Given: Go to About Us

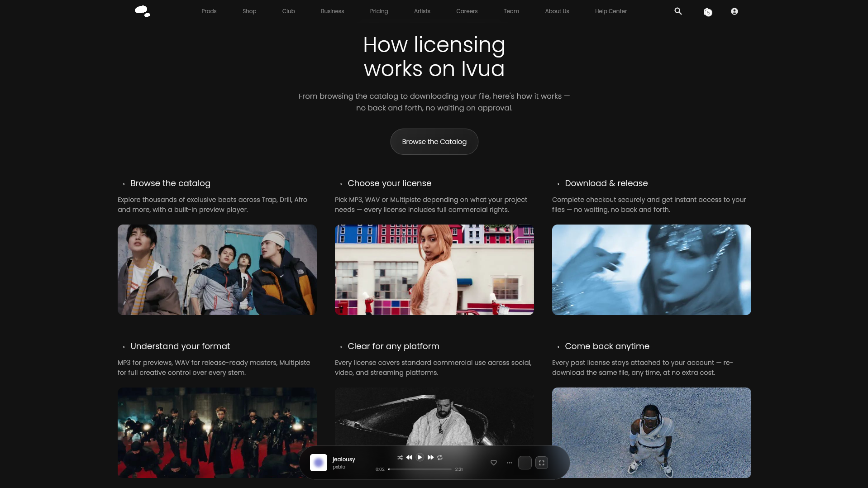Looking at the screenshot, I should [x=557, y=11].
